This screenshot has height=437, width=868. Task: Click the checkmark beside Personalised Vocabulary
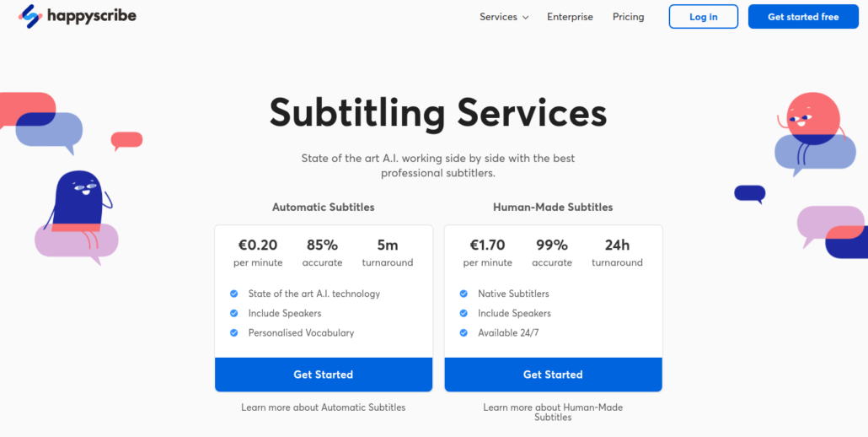coord(234,333)
